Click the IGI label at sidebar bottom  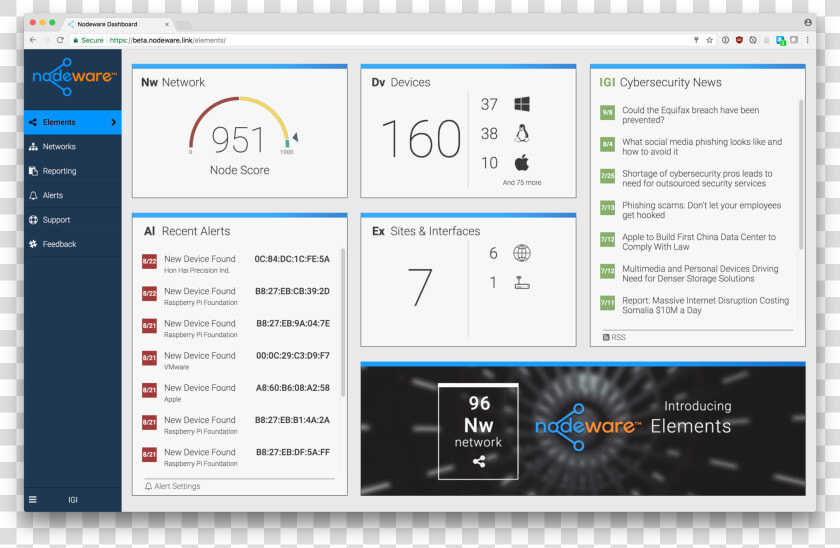coord(73,500)
